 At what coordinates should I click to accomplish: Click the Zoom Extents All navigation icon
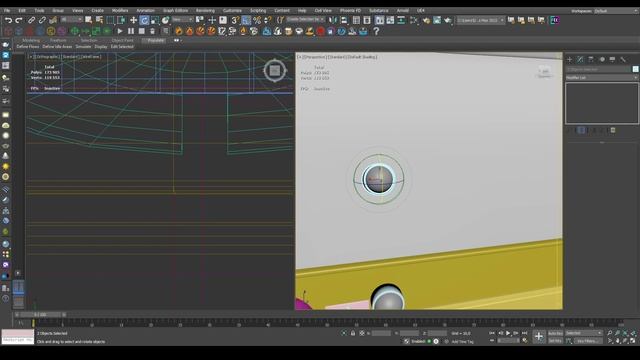pyautogui.click(x=633, y=333)
